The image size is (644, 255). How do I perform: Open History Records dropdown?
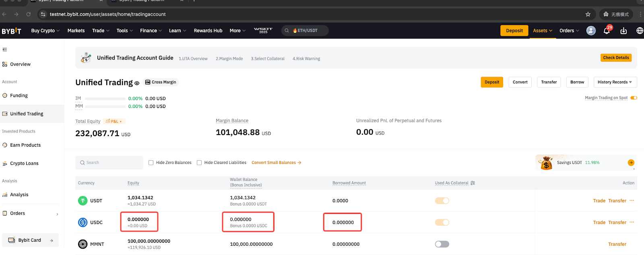coord(615,82)
